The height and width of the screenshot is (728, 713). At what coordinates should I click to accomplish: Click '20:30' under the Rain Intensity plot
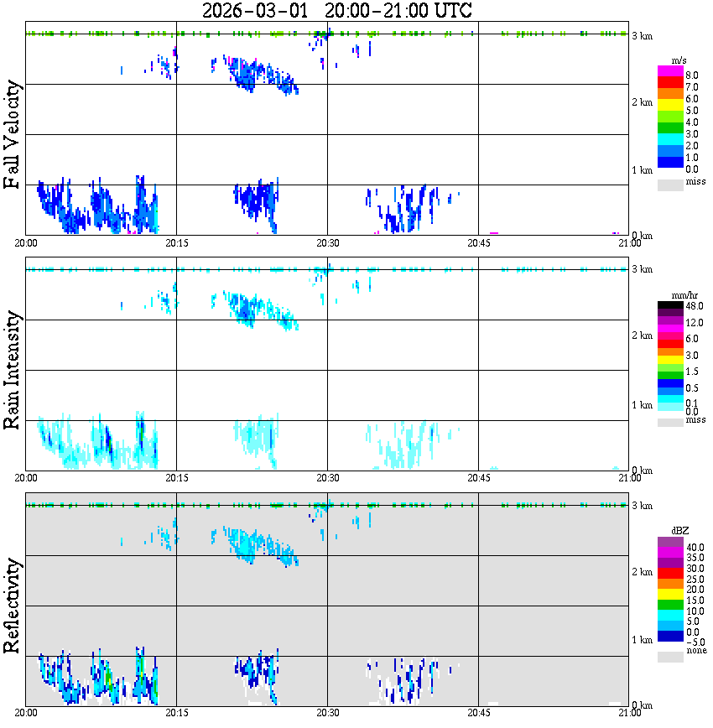click(328, 478)
